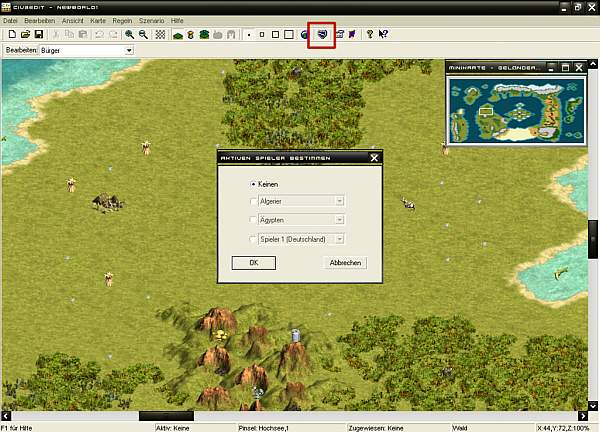Close the Aktiven Spieler Bestimmen dialog
Viewport: 600px width, 432px height.
pos(374,158)
